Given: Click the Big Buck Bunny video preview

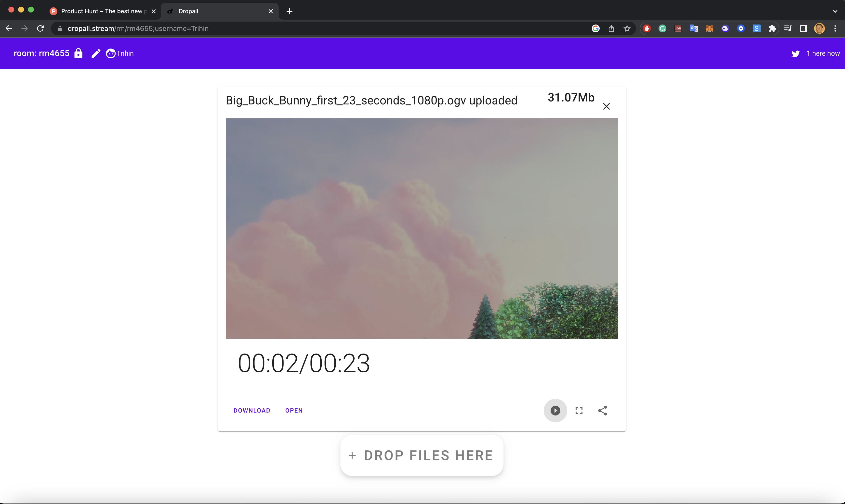Looking at the screenshot, I should (x=422, y=228).
